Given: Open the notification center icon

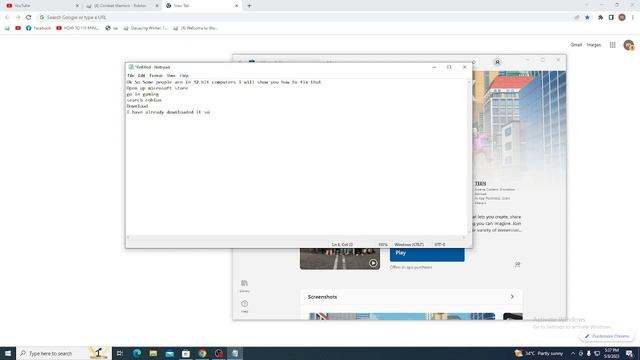Looking at the screenshot, I should [630, 353].
